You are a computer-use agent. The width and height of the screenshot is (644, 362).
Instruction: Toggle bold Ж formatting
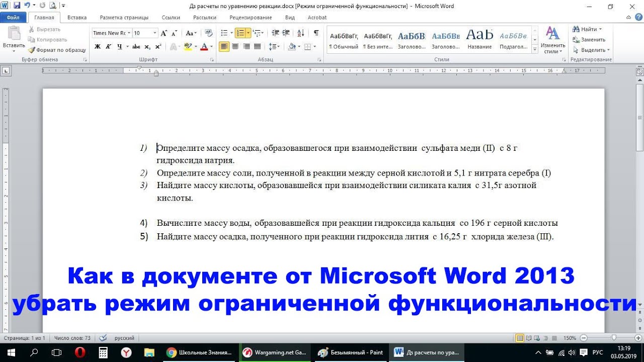pos(98,47)
